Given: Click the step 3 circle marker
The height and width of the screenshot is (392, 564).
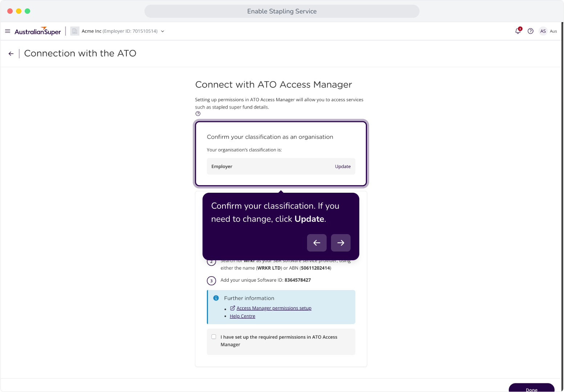Looking at the screenshot, I should [212, 281].
